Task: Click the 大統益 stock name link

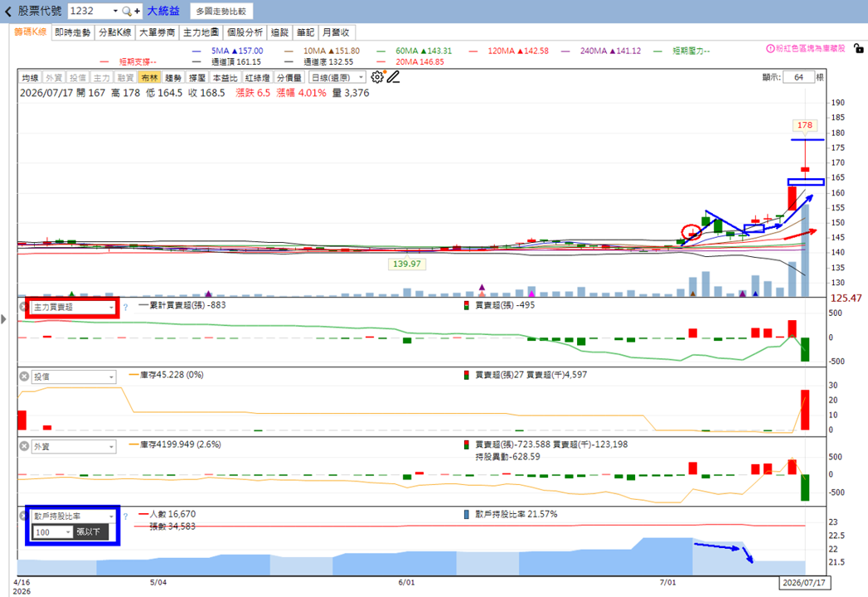Action: point(162,11)
